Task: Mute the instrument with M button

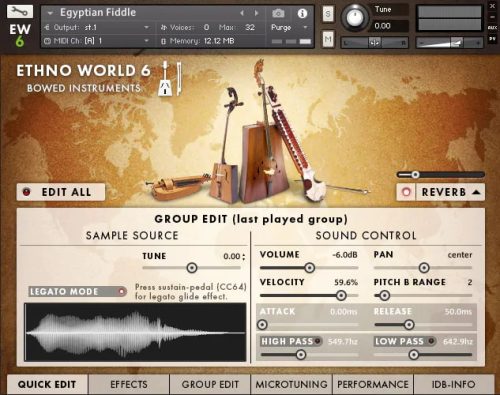Action: [328, 39]
